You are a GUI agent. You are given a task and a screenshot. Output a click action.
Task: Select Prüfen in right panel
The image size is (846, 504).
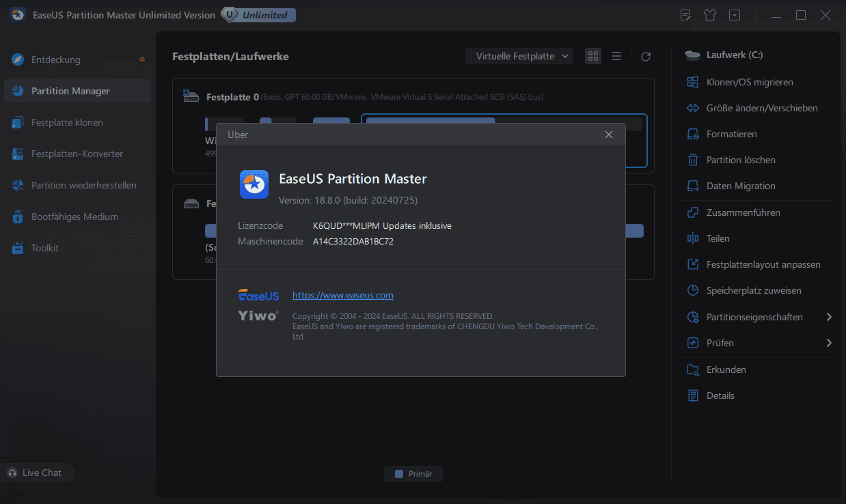point(720,343)
